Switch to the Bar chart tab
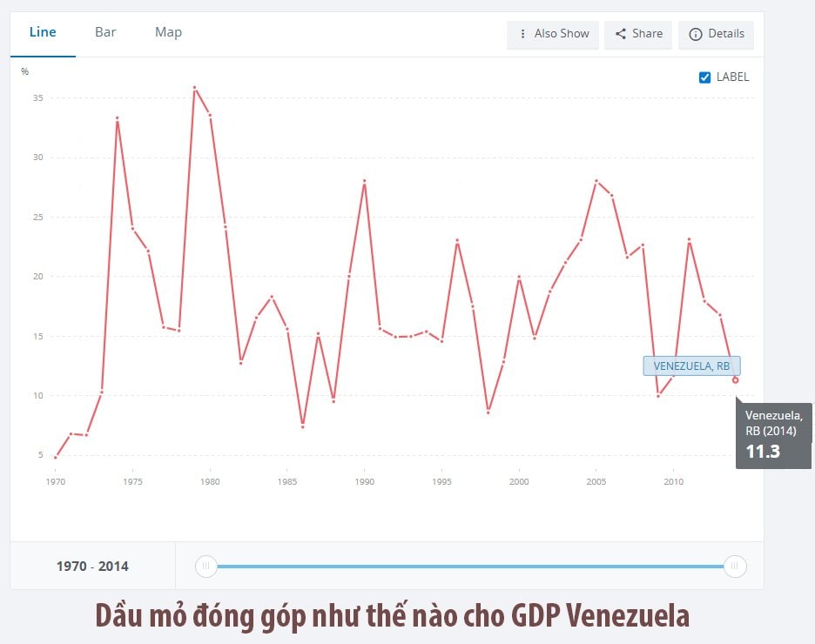 point(104,32)
